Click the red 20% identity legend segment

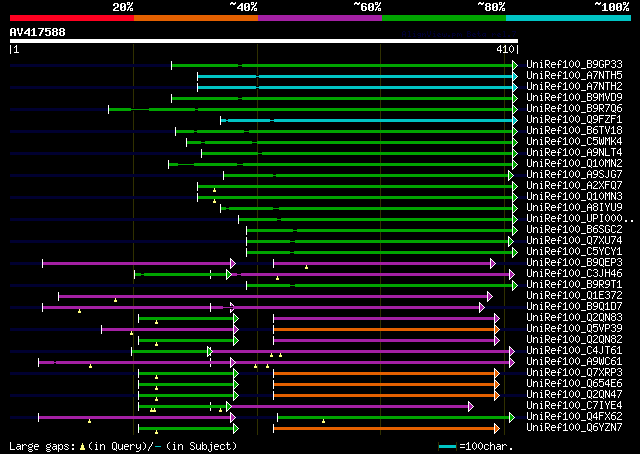pyautogui.click(x=72, y=18)
